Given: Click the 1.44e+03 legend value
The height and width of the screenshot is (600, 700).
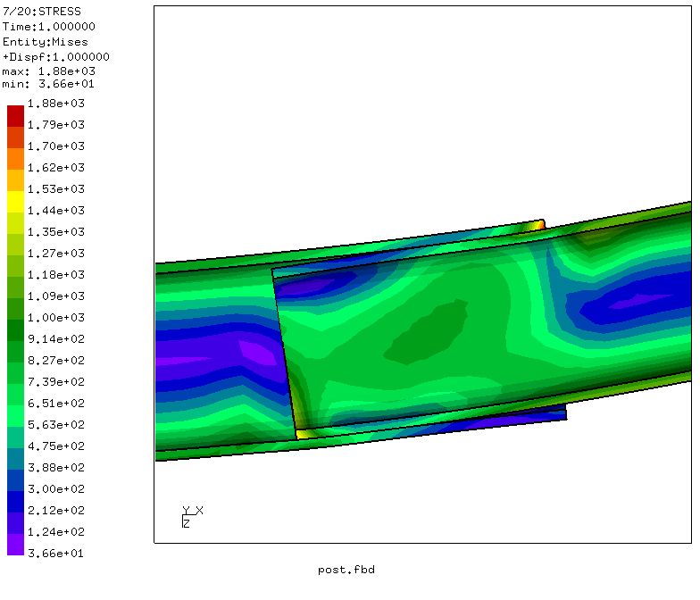Looking at the screenshot, I should 55,211.
